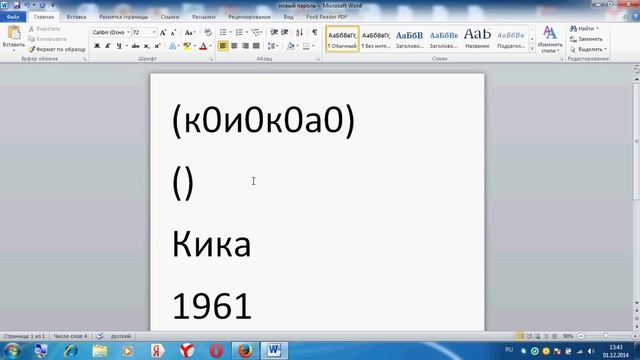Switch to the Рецензирование tab
Image resolution: width=640 pixels, height=360 pixels.
pos(249,17)
